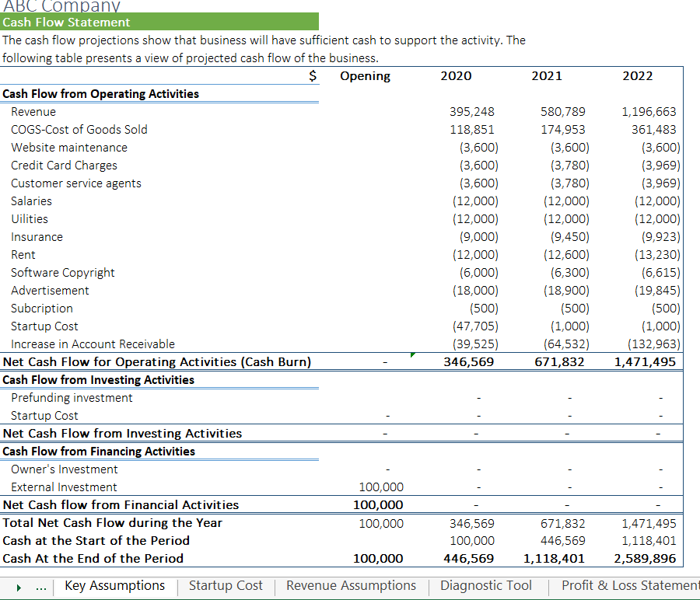Select operating cash flow 2020 total 346,569

(x=469, y=361)
